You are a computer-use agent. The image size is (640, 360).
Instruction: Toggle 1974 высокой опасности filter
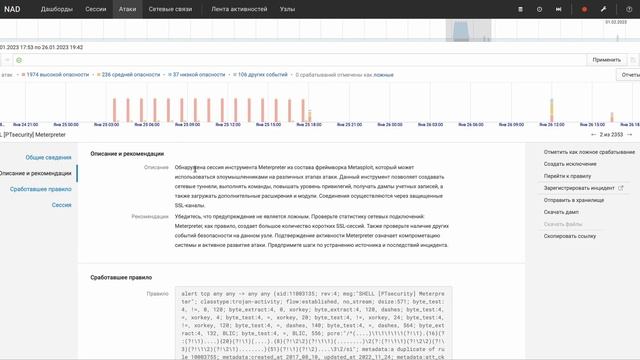[x=55, y=75]
